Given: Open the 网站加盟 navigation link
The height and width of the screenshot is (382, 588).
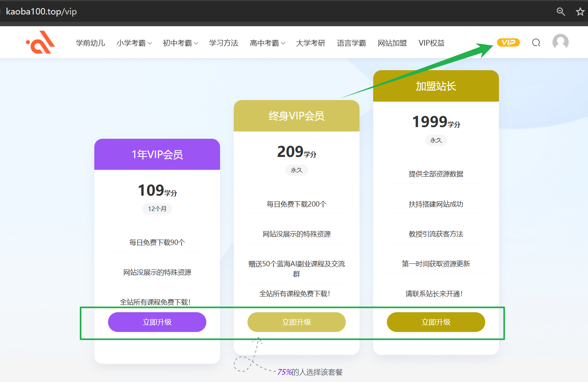Looking at the screenshot, I should 392,43.
